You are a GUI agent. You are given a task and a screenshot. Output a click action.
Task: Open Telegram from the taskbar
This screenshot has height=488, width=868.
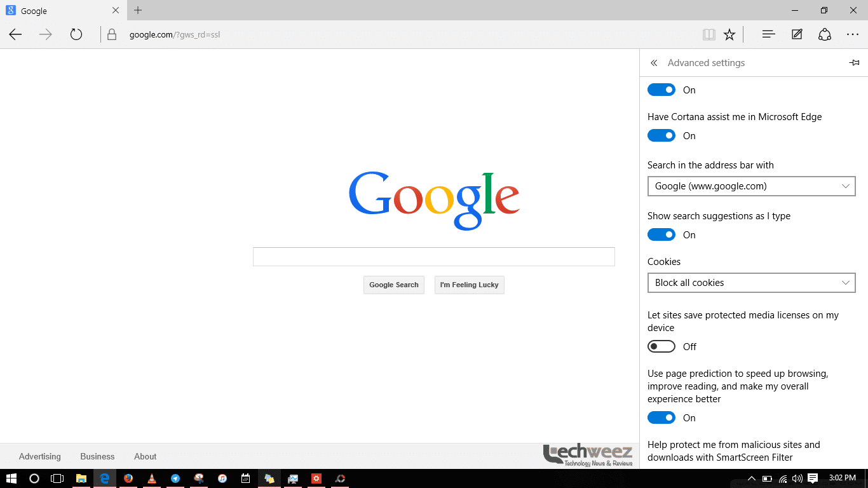pos(175,478)
